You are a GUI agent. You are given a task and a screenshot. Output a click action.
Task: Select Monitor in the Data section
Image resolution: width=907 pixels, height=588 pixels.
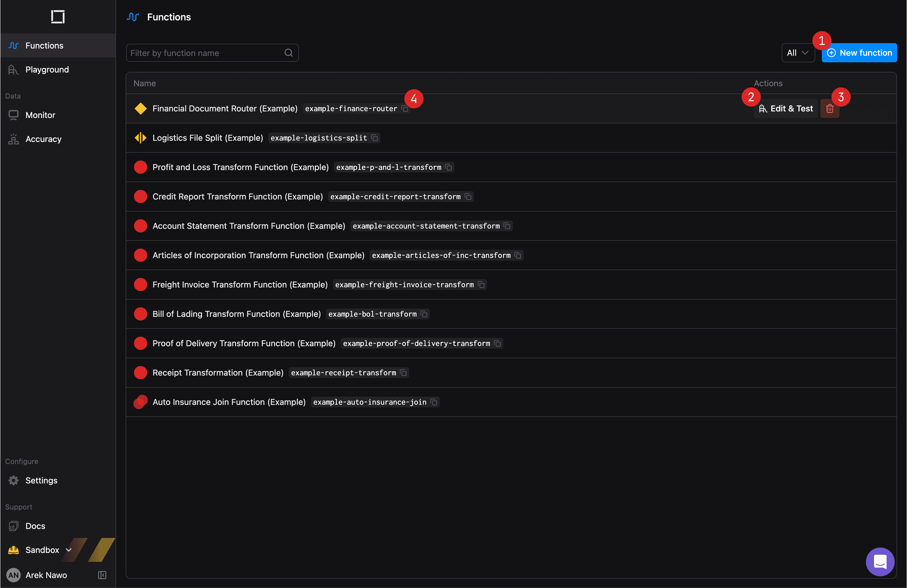(40, 115)
